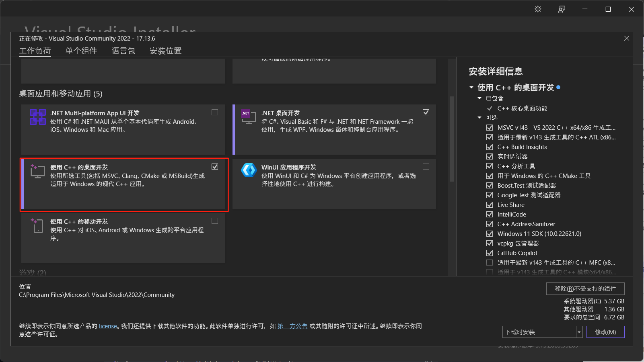Viewport: 644px width, 362px height.
Task: Switch to the 单个组件 tab
Action: point(81,51)
